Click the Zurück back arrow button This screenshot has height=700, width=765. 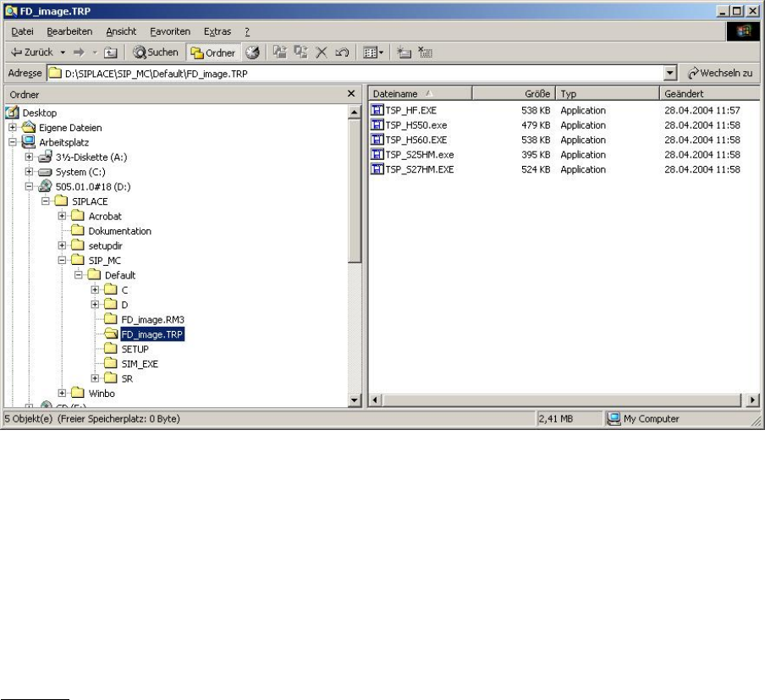click(x=32, y=52)
